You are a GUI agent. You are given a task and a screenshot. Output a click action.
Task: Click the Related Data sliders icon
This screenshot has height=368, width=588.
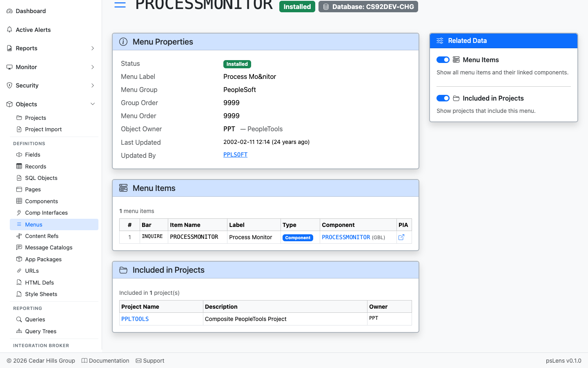click(x=440, y=40)
